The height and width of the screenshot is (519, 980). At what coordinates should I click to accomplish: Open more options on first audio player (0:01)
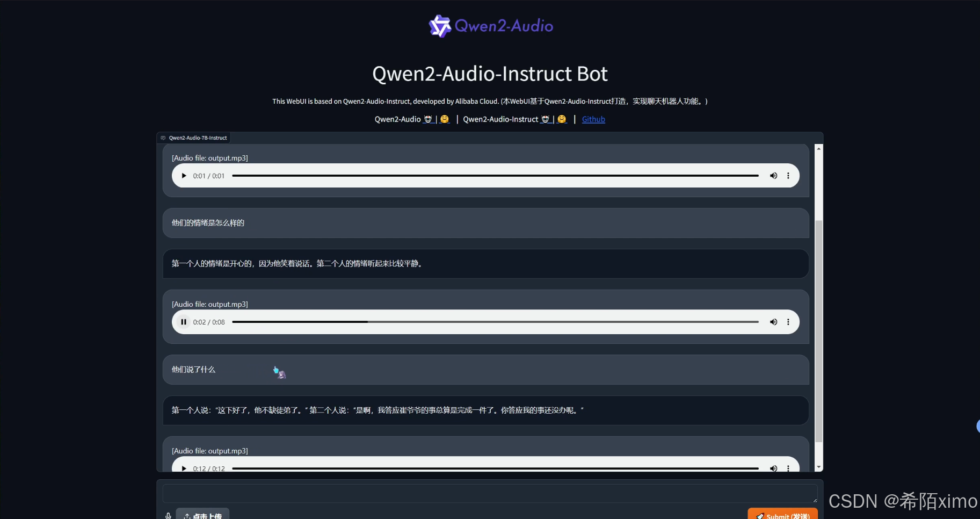tap(788, 176)
